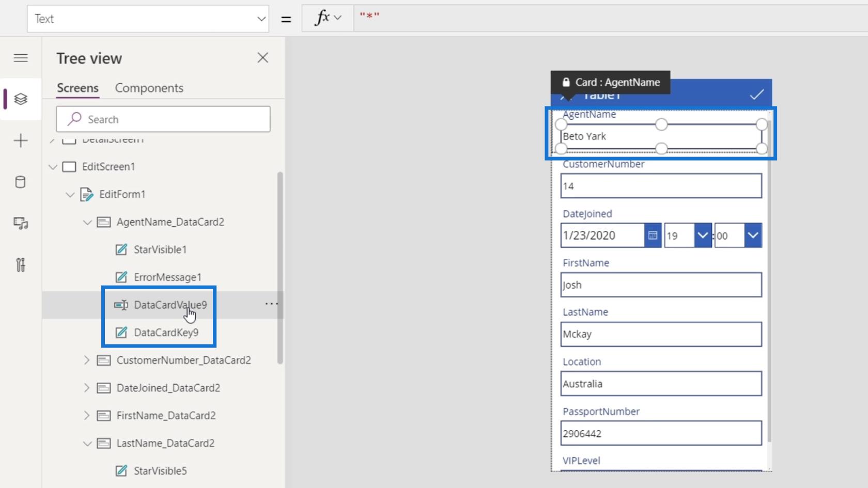This screenshot has height=488, width=868.
Task: Switch to the Screens tab
Action: click(78, 88)
